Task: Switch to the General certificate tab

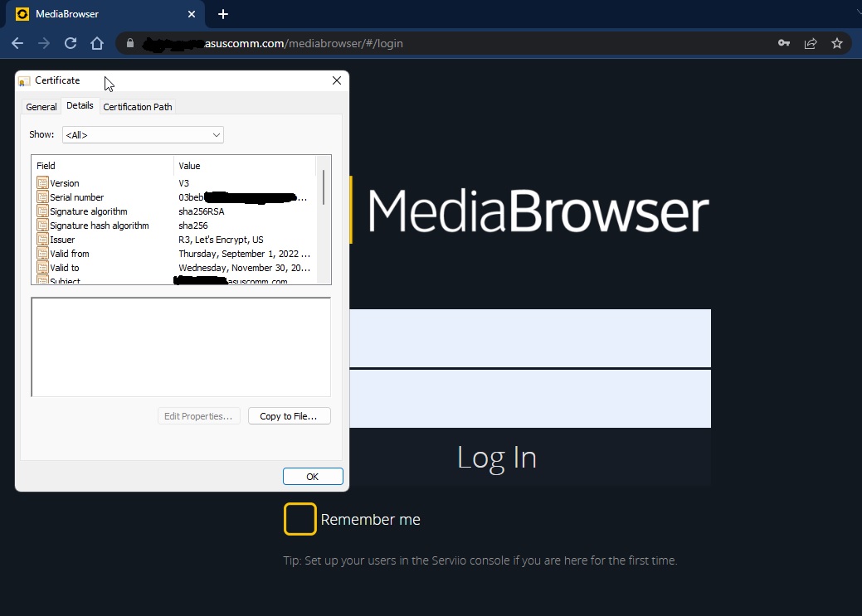Action: pyautogui.click(x=41, y=107)
